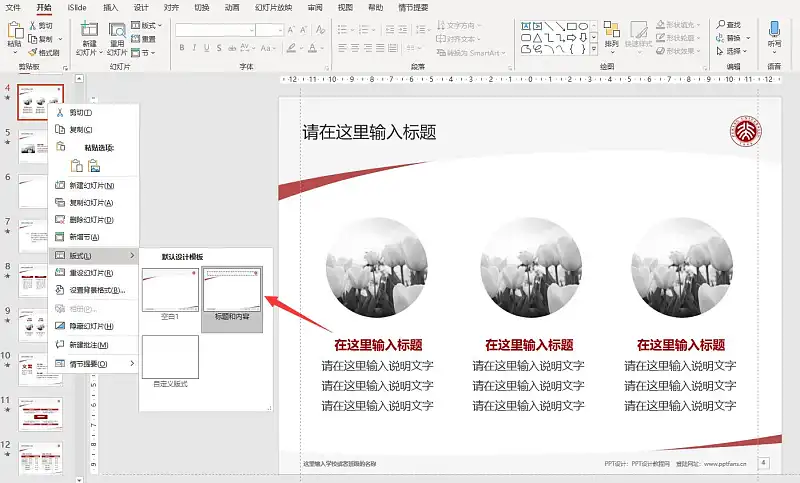800x483 pixels.
Task: Open the Insert (插入) ribbon tab
Action: 110,7
